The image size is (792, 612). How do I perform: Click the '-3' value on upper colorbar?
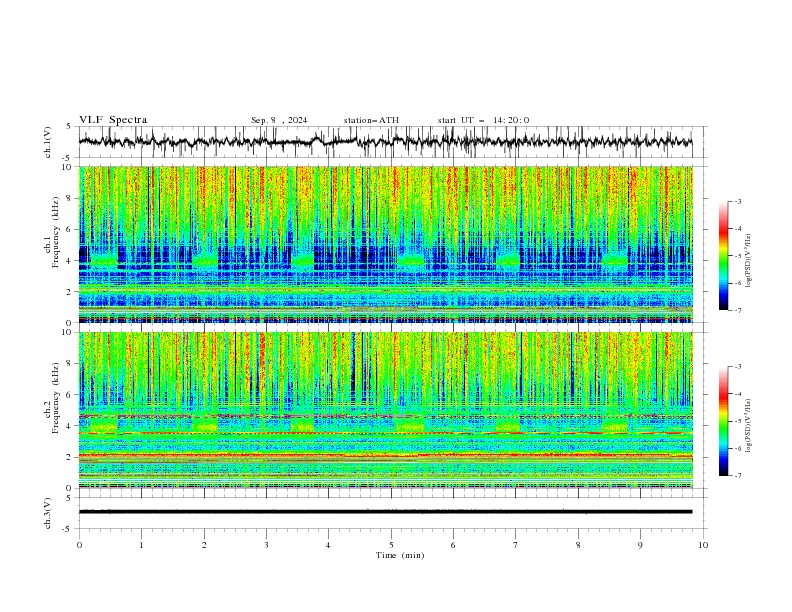(737, 201)
